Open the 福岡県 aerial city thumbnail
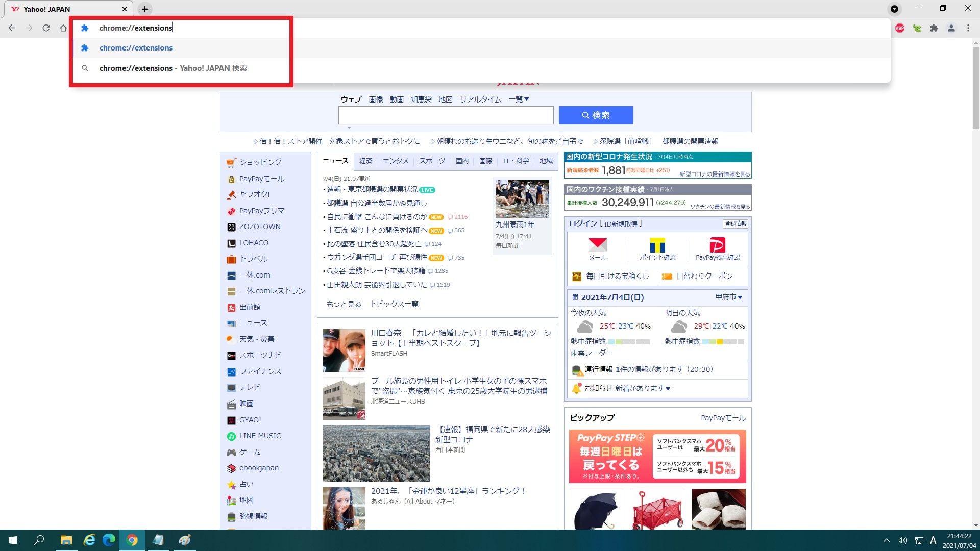The image size is (980, 551). tap(376, 454)
